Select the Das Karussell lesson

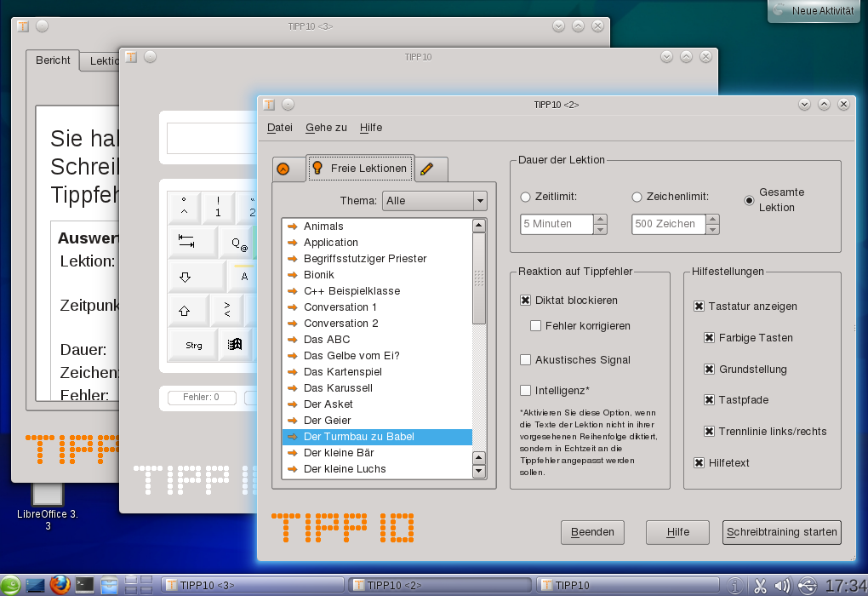coord(377,387)
